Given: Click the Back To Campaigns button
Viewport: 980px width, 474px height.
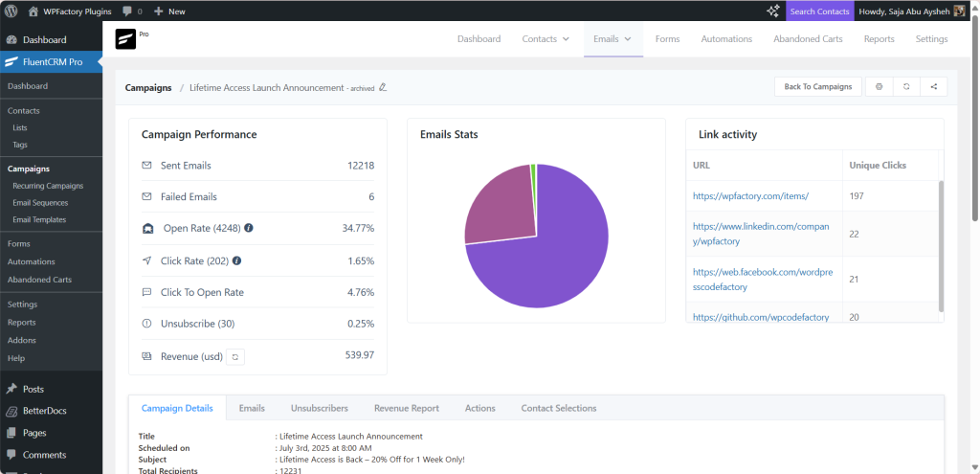Looking at the screenshot, I should click(818, 87).
